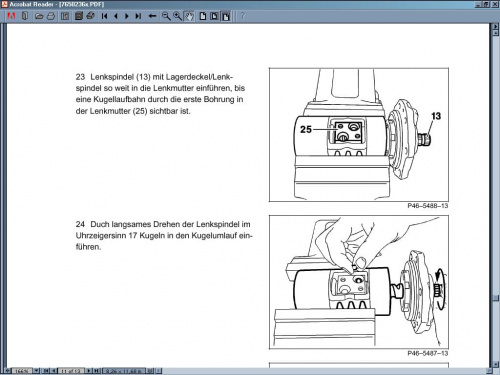Open the zoom level dropdown in status bar
This screenshot has width=500, height=375.
click(36, 370)
